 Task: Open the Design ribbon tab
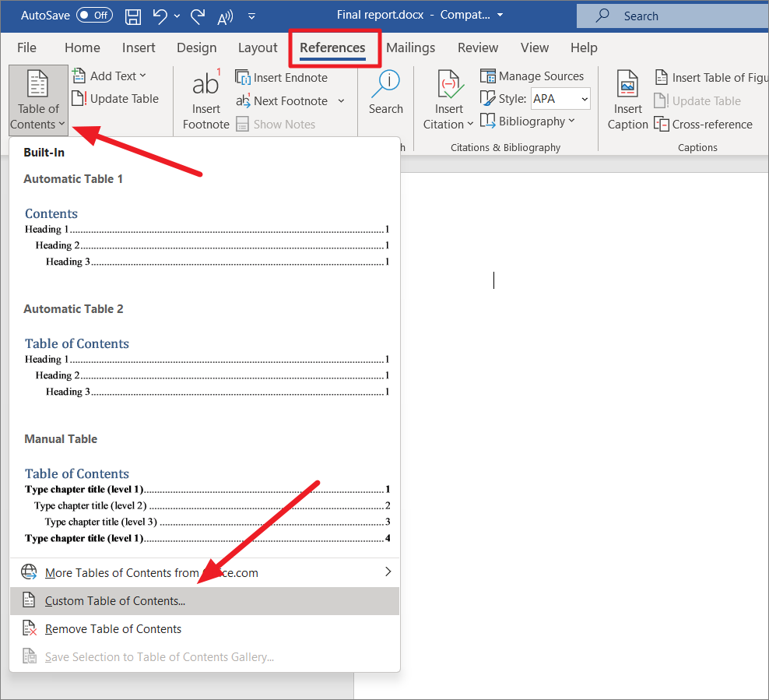click(x=196, y=47)
